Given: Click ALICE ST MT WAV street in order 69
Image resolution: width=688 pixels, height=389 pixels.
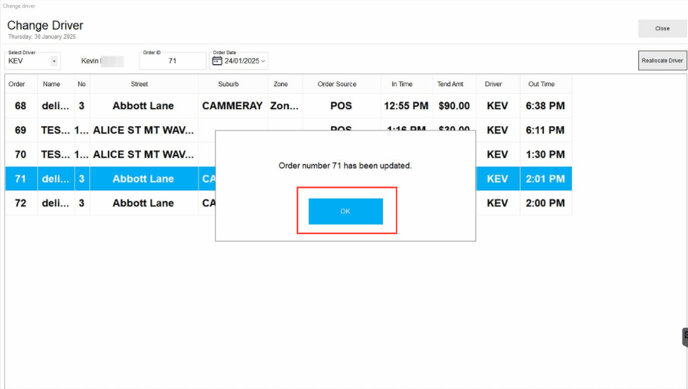Looking at the screenshot, I should pos(143,130).
